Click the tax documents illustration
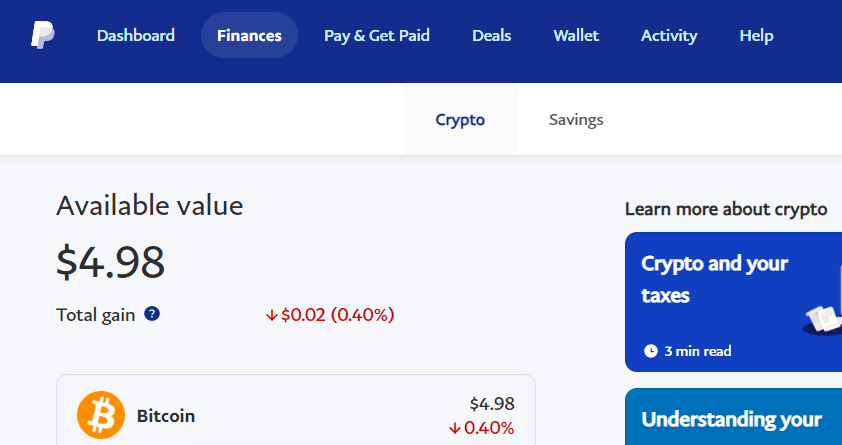 822,317
